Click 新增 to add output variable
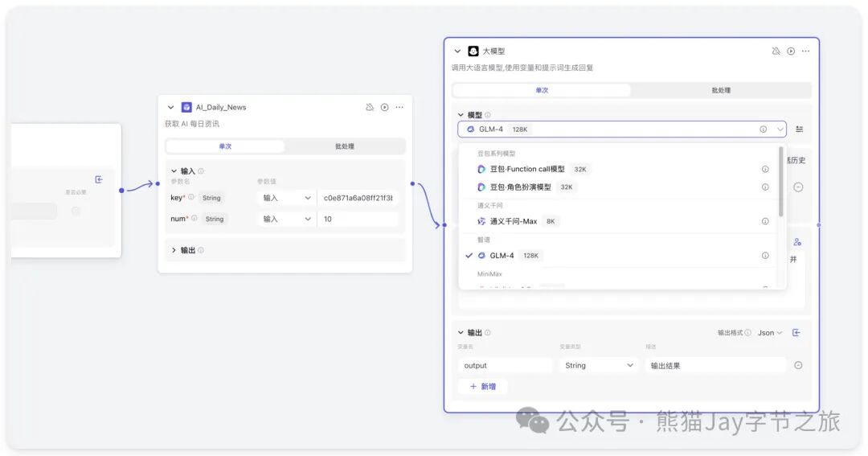The height and width of the screenshot is (456, 868). click(483, 387)
